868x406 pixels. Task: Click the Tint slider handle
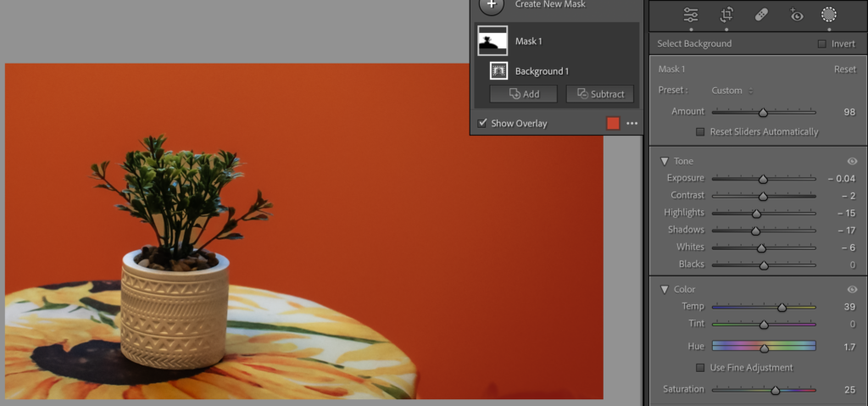tap(764, 324)
